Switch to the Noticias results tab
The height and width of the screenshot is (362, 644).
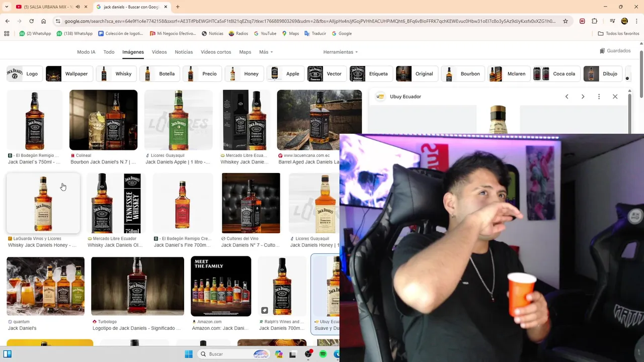click(x=184, y=52)
